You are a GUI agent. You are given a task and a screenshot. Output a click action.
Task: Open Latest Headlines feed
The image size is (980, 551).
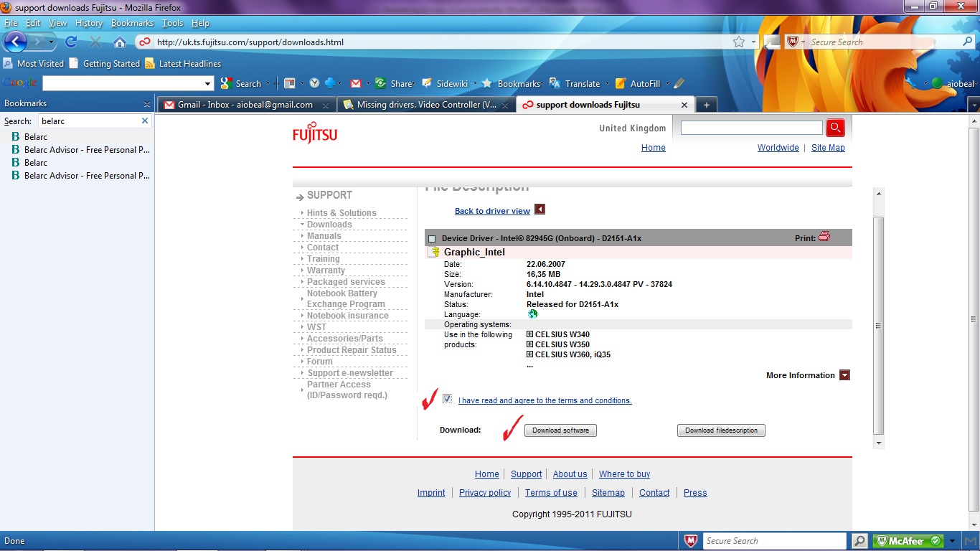click(183, 63)
